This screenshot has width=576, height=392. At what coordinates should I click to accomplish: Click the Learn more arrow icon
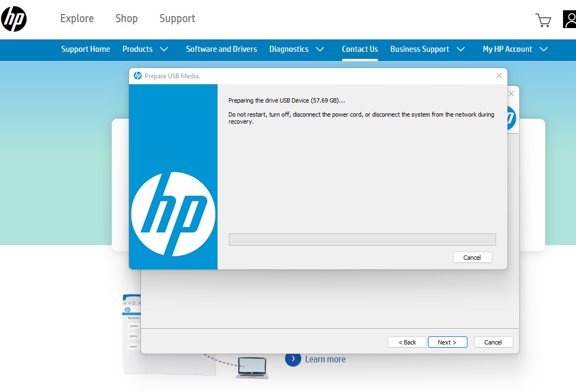tap(293, 359)
